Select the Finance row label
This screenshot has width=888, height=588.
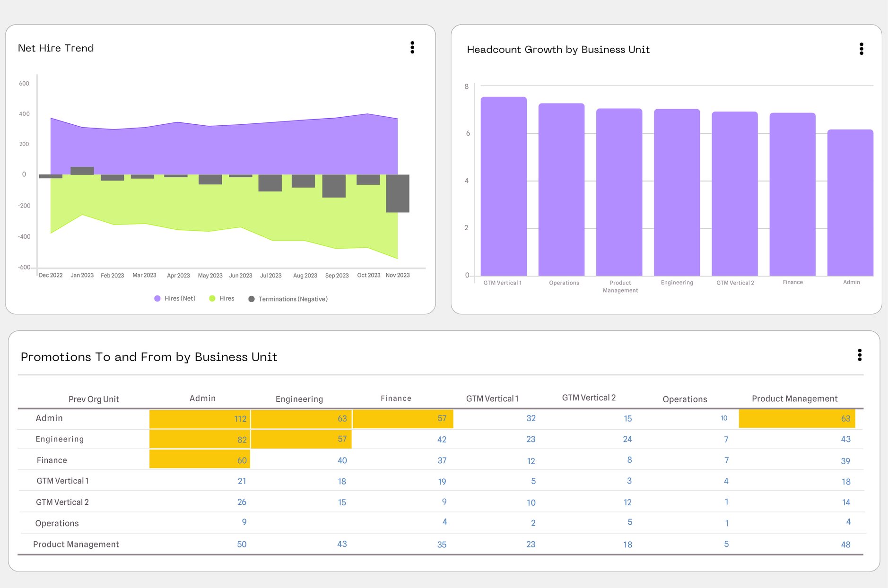point(52,460)
